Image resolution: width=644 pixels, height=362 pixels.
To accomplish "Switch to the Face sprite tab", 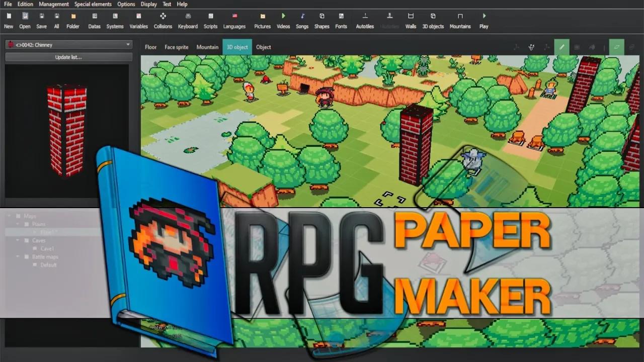I will tap(177, 47).
